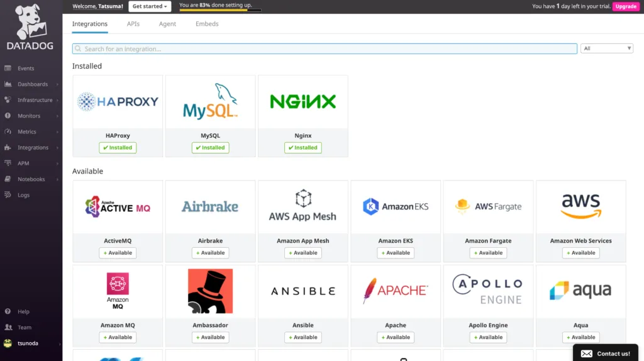This screenshot has height=361, width=644.
Task: Expand the Metrics submenu arrow
Action: pos(57,132)
